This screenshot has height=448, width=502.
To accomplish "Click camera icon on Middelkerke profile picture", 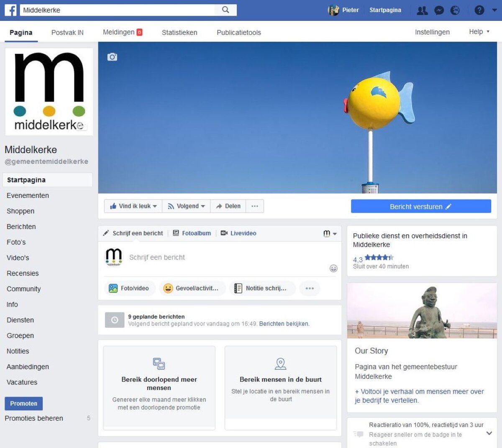I will tap(81, 125).
